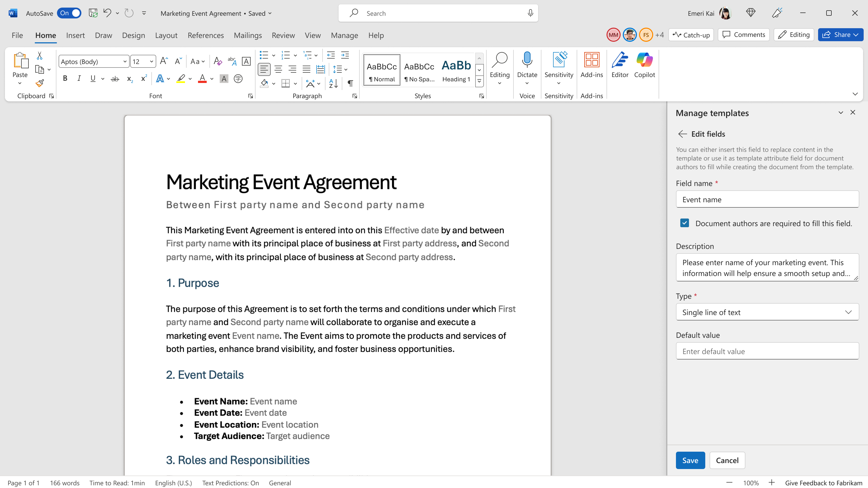Toggle the Underline formatting button
This screenshot has height=488, width=868.
[x=93, y=78]
